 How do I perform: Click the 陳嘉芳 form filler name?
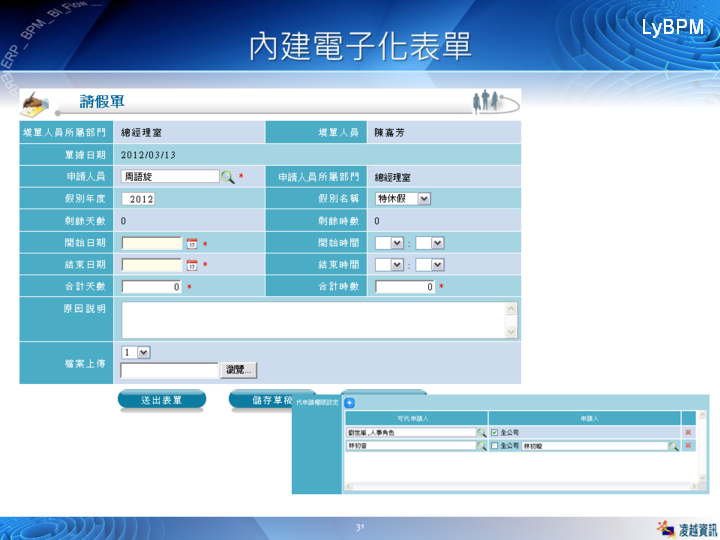389,133
